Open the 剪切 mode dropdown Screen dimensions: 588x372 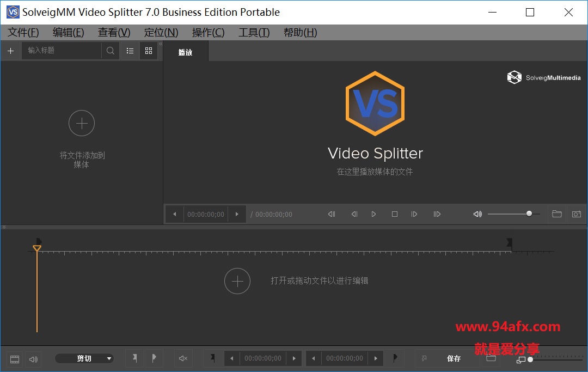coord(84,358)
